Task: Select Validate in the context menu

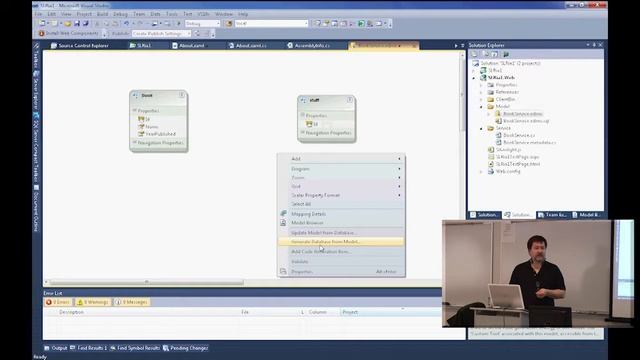Action: pyautogui.click(x=341, y=262)
